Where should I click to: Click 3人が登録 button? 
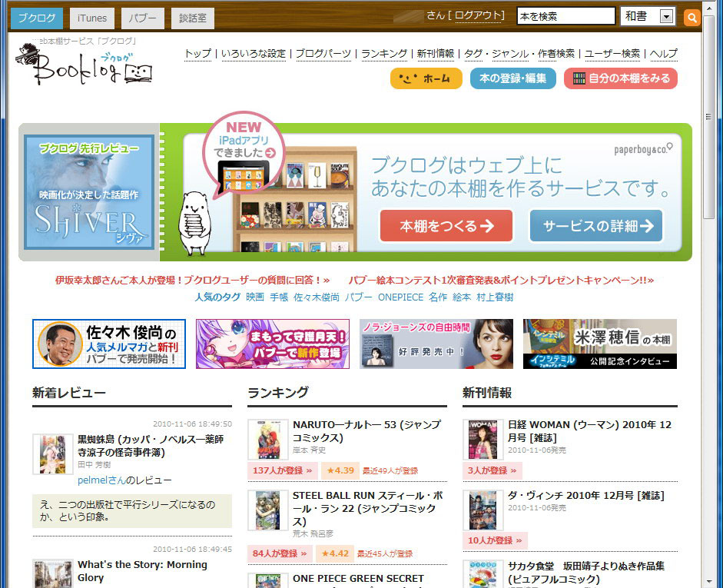pyautogui.click(x=492, y=470)
